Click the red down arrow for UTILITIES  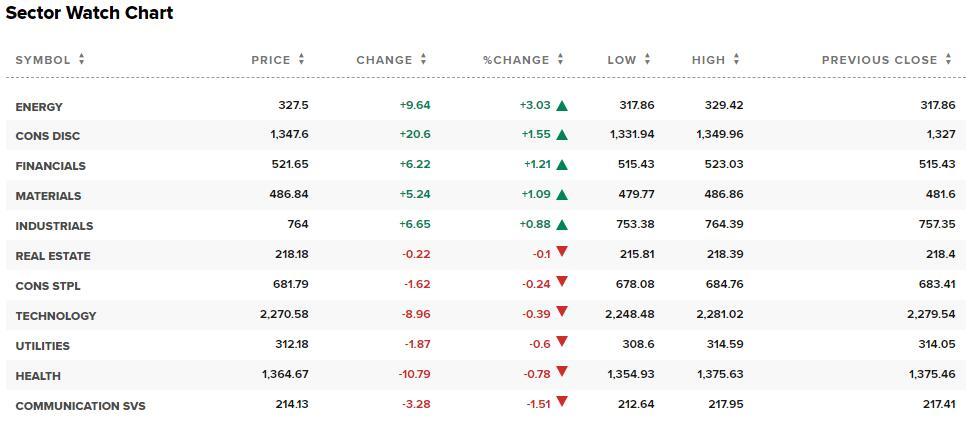(562, 342)
